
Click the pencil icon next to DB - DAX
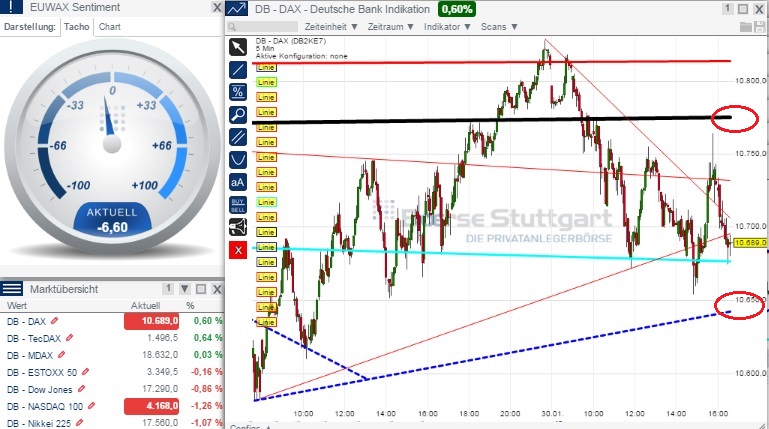click(54, 321)
